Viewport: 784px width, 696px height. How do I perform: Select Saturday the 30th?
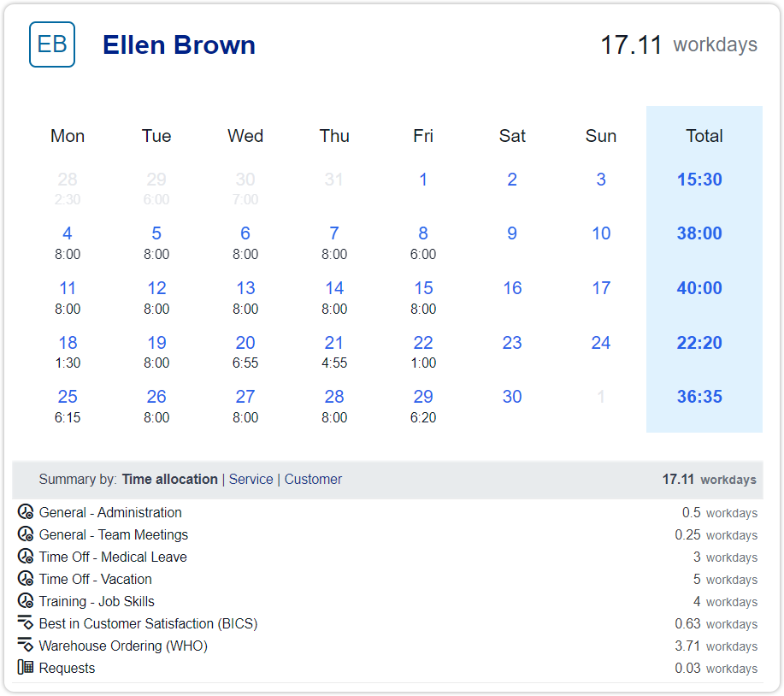tap(512, 397)
